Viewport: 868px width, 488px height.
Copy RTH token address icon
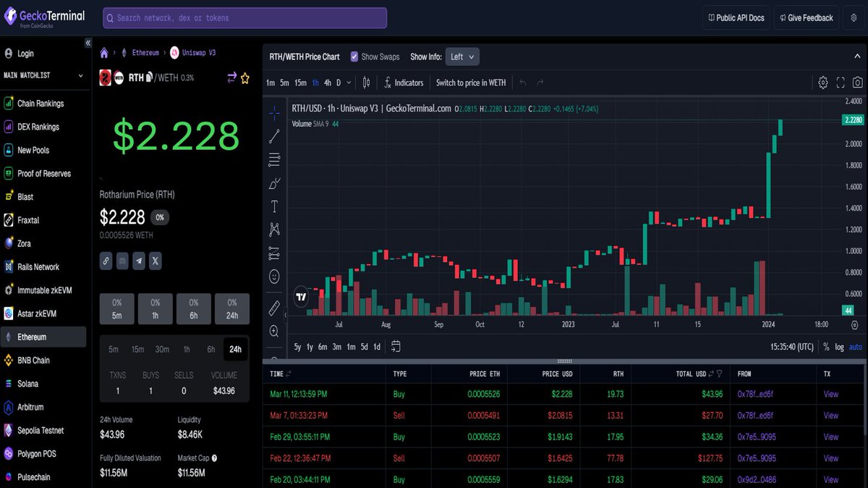pyautogui.click(x=149, y=77)
